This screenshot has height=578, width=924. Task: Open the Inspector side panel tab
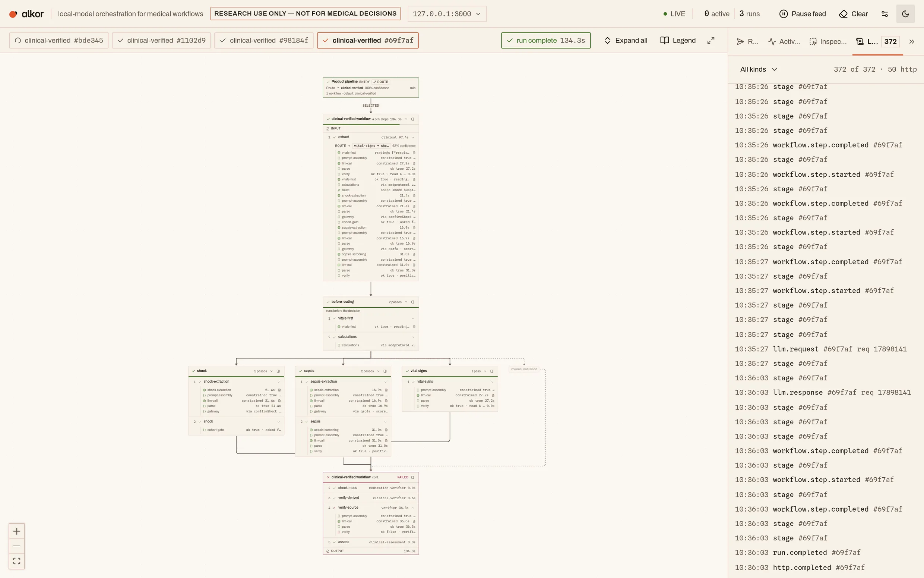(x=828, y=42)
